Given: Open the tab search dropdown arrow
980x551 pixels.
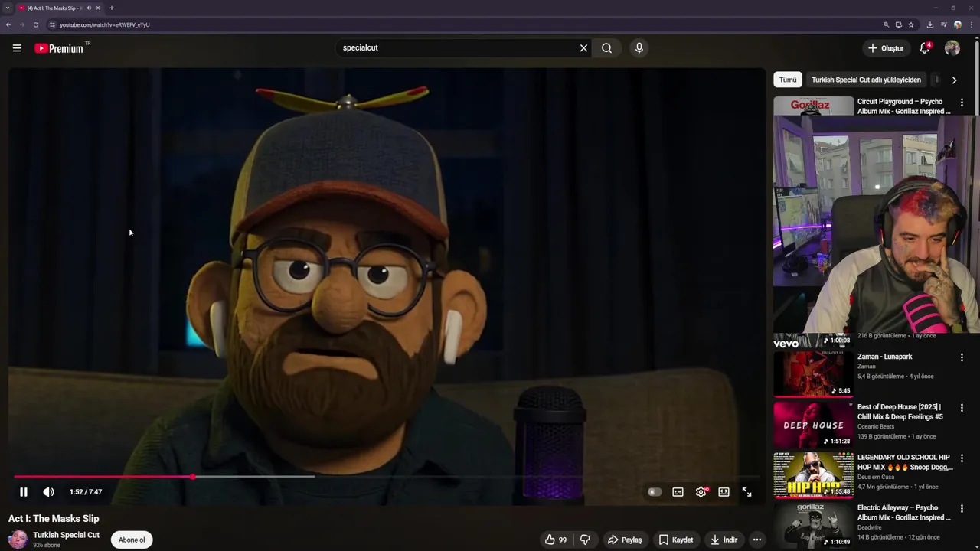Looking at the screenshot, I should pos(8,8).
